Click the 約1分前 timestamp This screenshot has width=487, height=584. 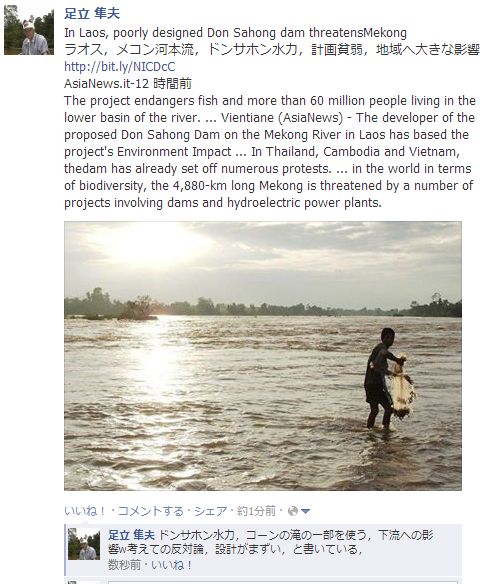click(x=256, y=511)
